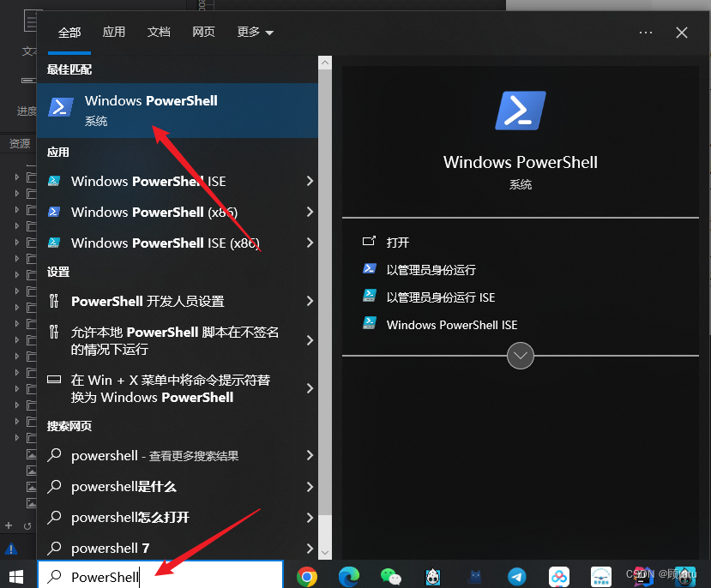Search the web for powershell 查看更多搜索结果

pyautogui.click(x=178, y=455)
